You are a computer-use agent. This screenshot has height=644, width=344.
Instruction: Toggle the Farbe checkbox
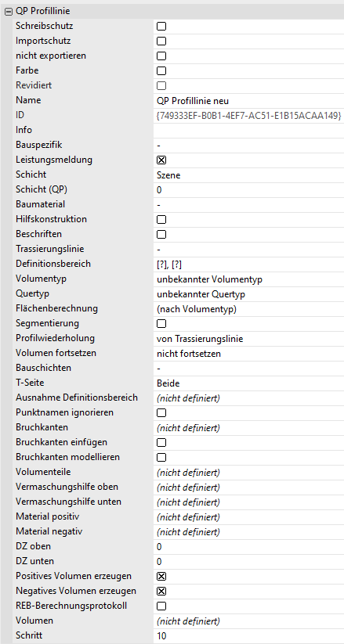tap(161, 71)
